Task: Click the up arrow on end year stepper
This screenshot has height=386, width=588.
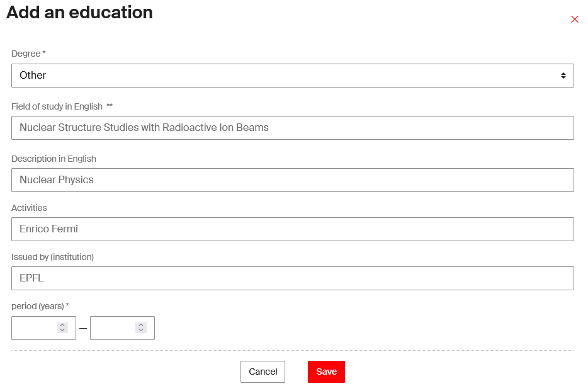Action: 140,324
